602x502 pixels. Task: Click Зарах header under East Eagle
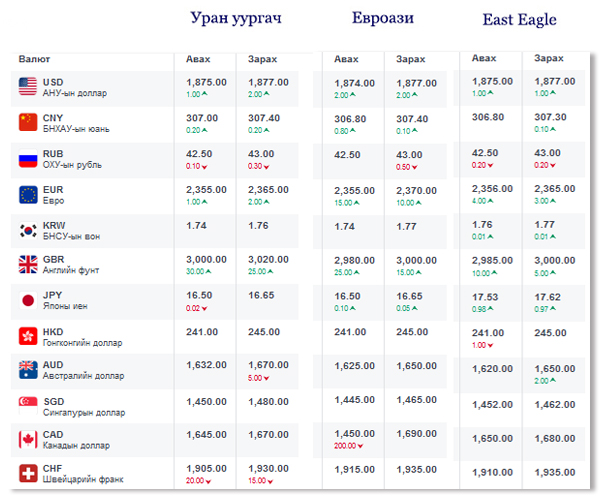(x=548, y=59)
